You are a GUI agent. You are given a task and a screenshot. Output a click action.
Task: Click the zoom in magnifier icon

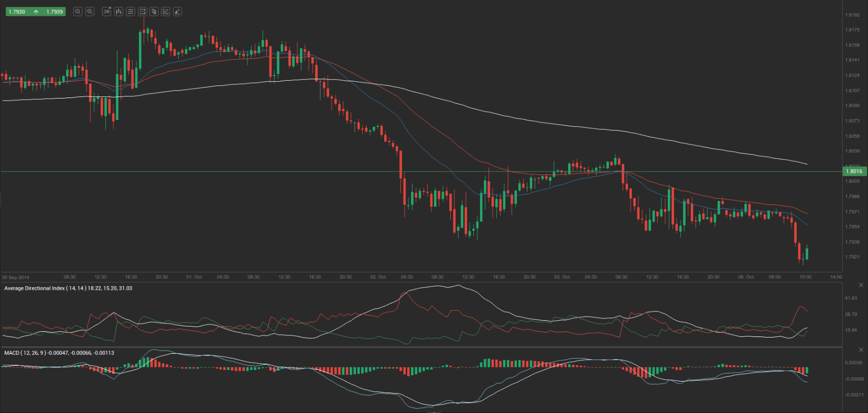90,12
